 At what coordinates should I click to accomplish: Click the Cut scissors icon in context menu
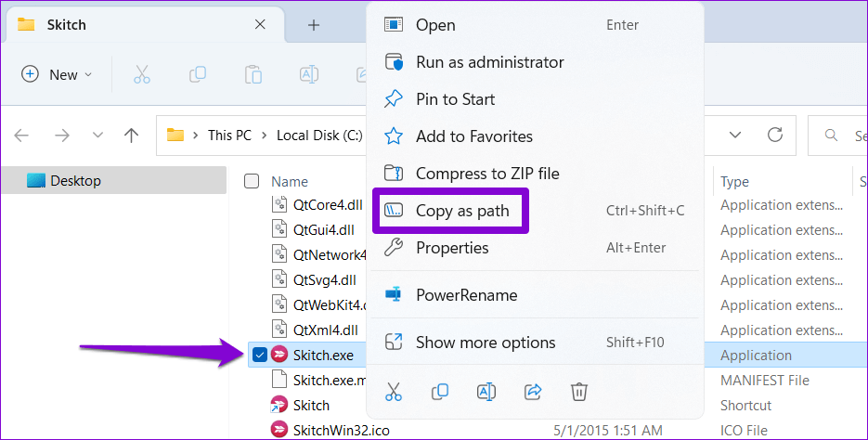coord(394,392)
